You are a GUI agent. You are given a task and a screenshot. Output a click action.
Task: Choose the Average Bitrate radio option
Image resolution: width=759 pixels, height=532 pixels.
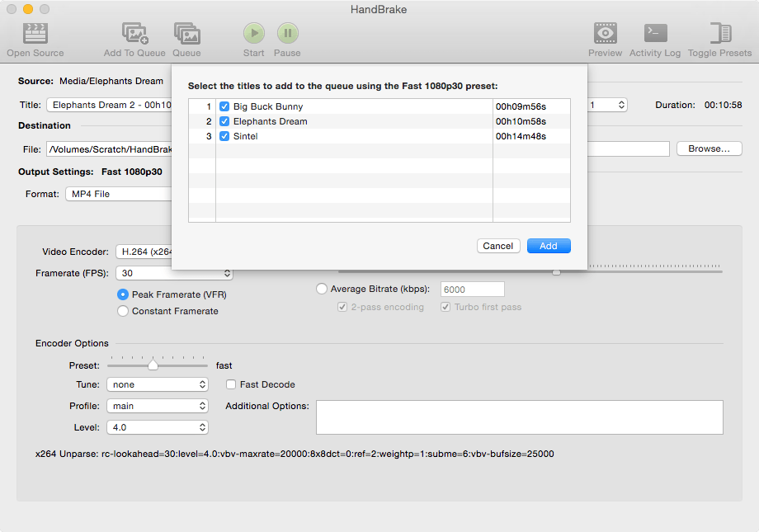click(322, 289)
